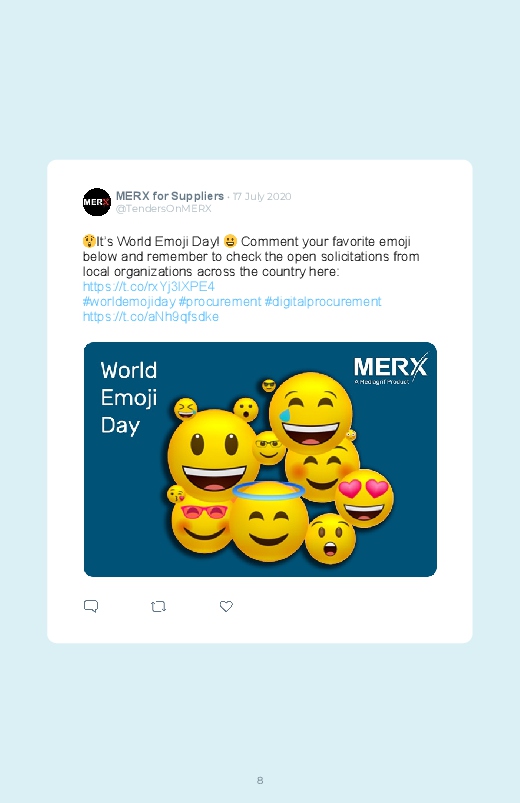This screenshot has width=520, height=803.
Task: Open the #digitalprocurement hashtag
Action: (323, 302)
